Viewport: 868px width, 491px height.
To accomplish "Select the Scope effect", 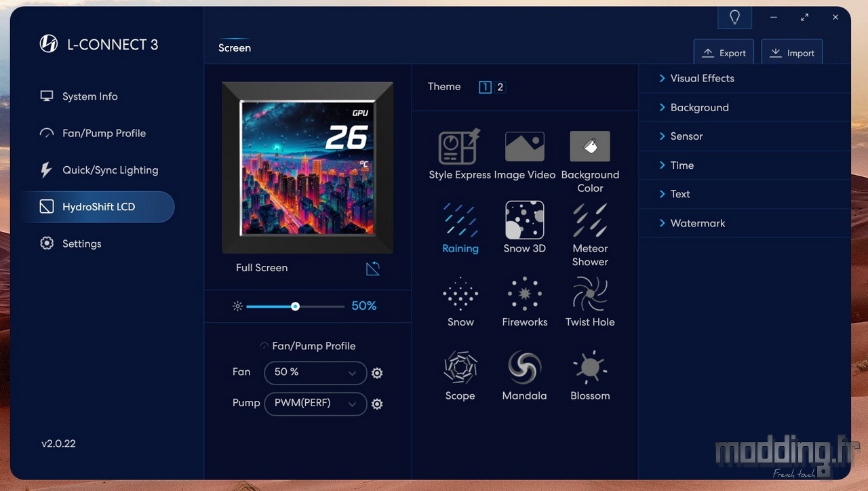I will tap(460, 368).
